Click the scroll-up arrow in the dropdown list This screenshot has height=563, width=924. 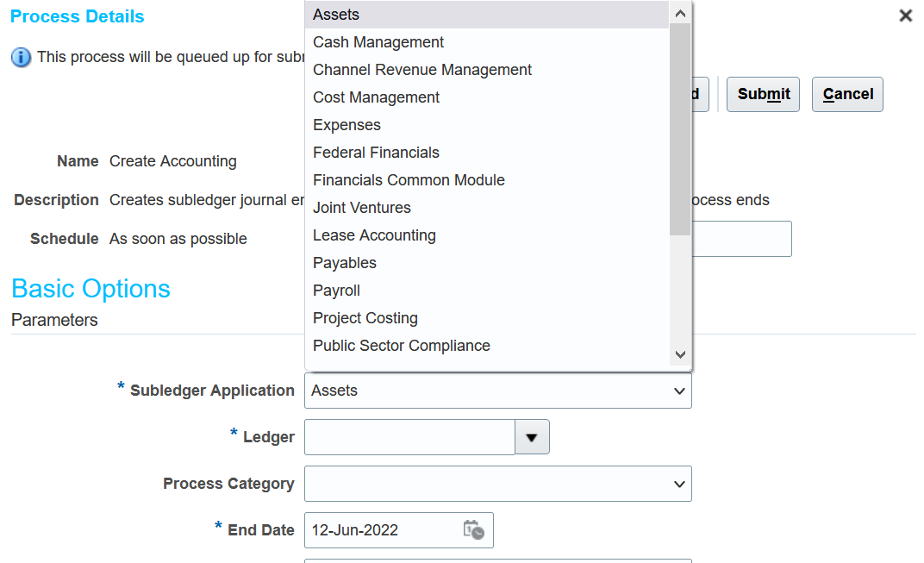[x=680, y=14]
